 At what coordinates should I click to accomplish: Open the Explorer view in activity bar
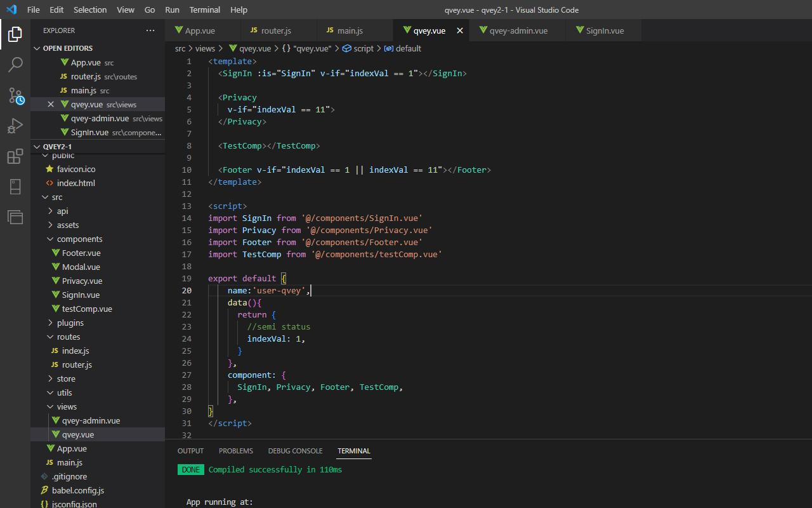[x=15, y=34]
